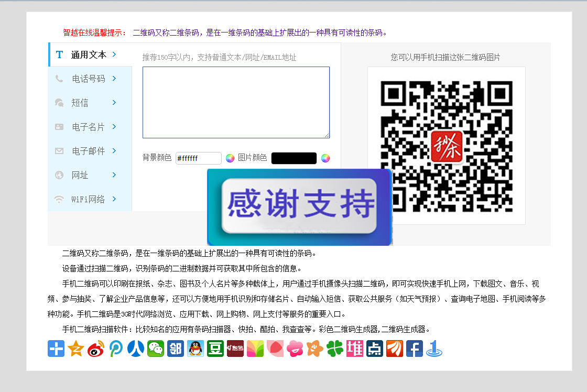Open color wheel beside 背景颜色 field
Viewport: 587px width, 392px height.
[230, 158]
